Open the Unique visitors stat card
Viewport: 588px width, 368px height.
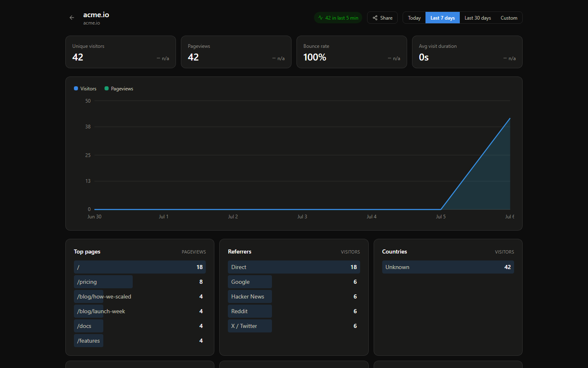click(x=120, y=52)
